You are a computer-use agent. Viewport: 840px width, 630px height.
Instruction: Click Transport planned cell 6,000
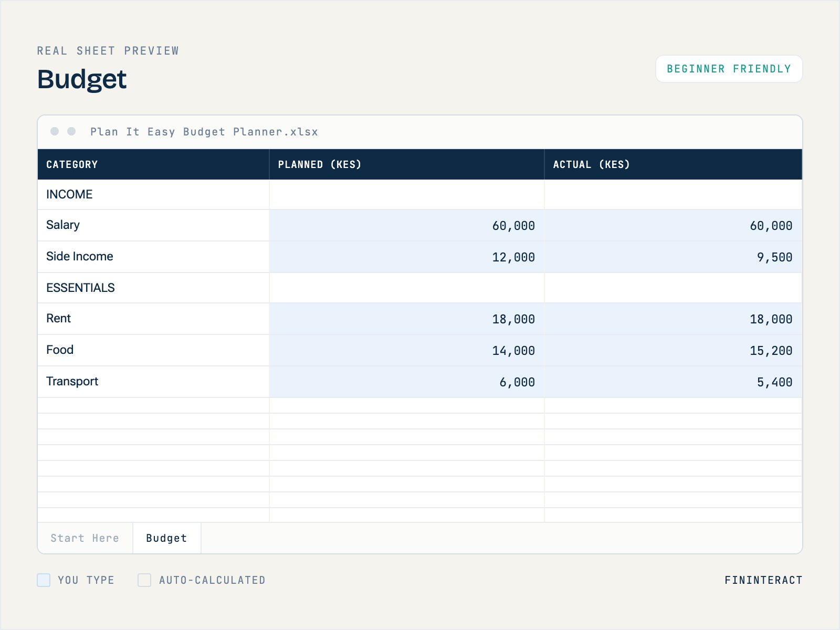(x=407, y=382)
